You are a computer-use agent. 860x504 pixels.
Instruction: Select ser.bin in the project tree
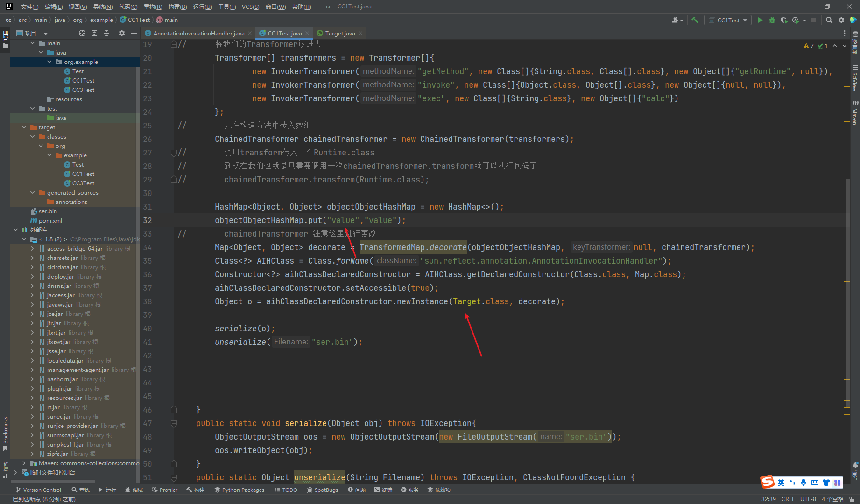(43, 211)
